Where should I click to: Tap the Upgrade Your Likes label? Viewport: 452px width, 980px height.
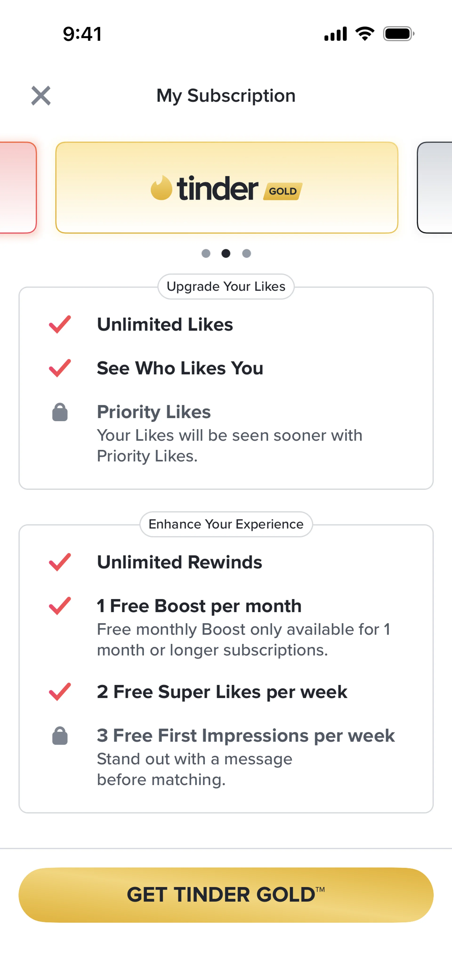226,287
